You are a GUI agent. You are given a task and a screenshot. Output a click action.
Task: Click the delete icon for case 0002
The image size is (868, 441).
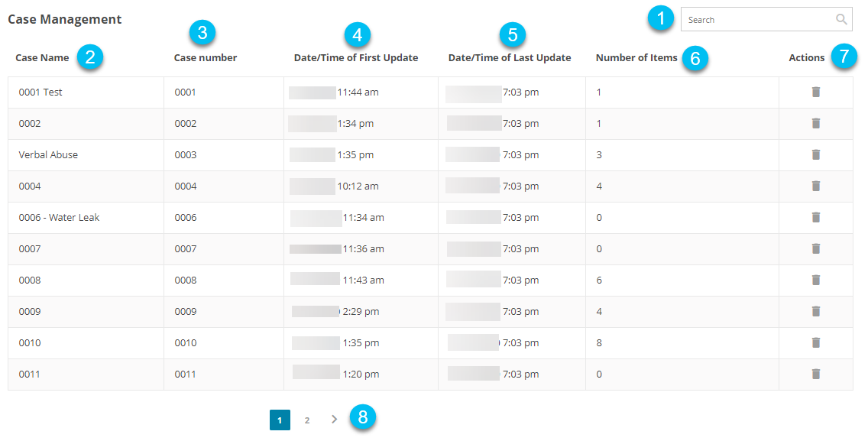coord(815,123)
